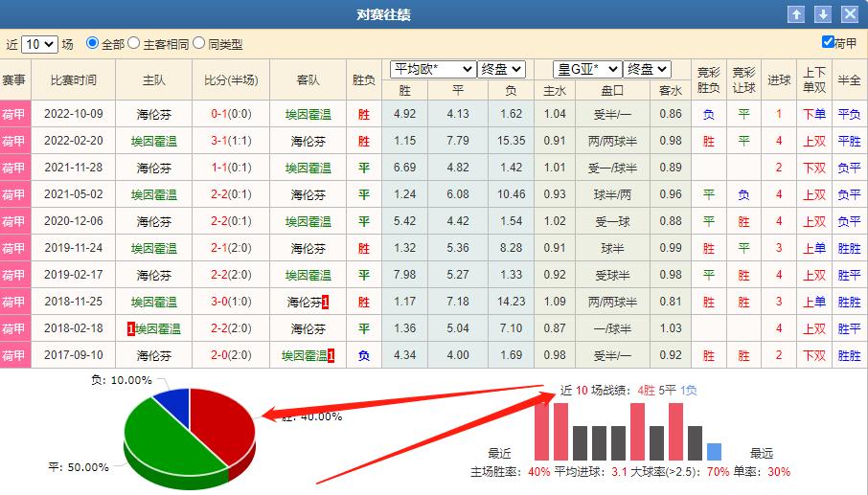Viewport: 868px width, 495px height.
Task: Click the blue loss bar in results chart
Action: point(715,452)
